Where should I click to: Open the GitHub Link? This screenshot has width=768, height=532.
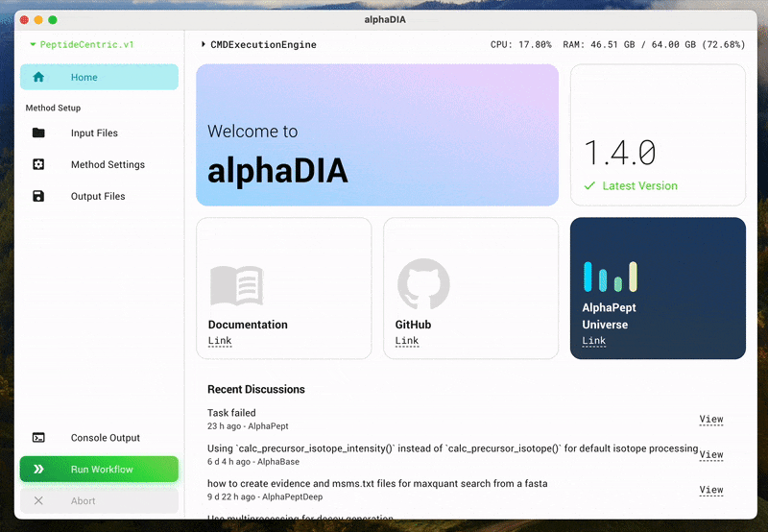(x=406, y=341)
